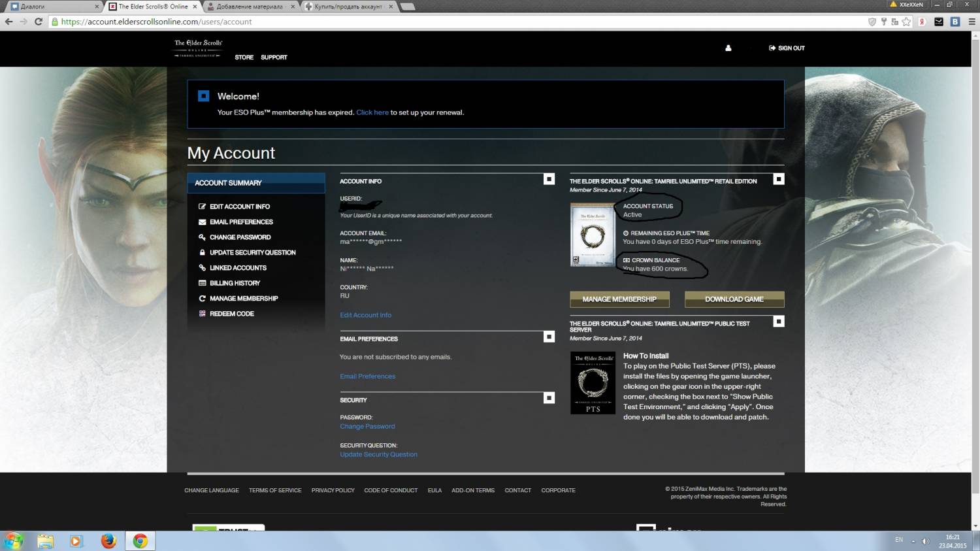This screenshot has height=551, width=980.
Task: Close the Elder Scrolls Online tab
Action: tap(195, 7)
